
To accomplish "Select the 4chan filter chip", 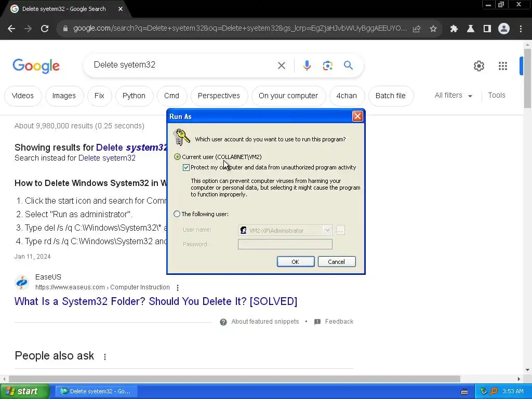I will (x=347, y=96).
